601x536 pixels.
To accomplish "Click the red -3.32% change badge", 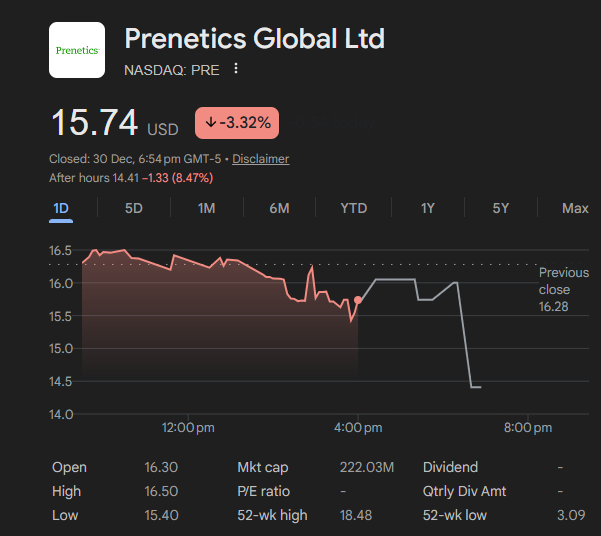I will 237,123.
